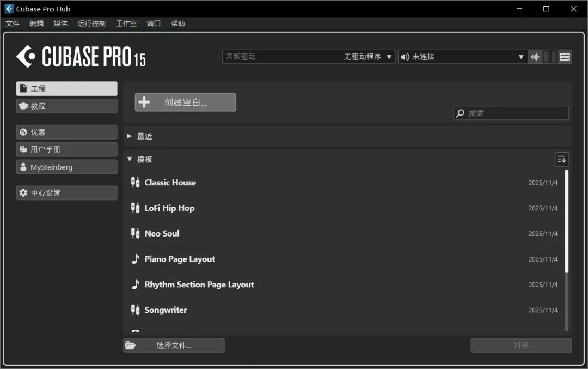Open audio connections settings mixer icon

click(565, 57)
